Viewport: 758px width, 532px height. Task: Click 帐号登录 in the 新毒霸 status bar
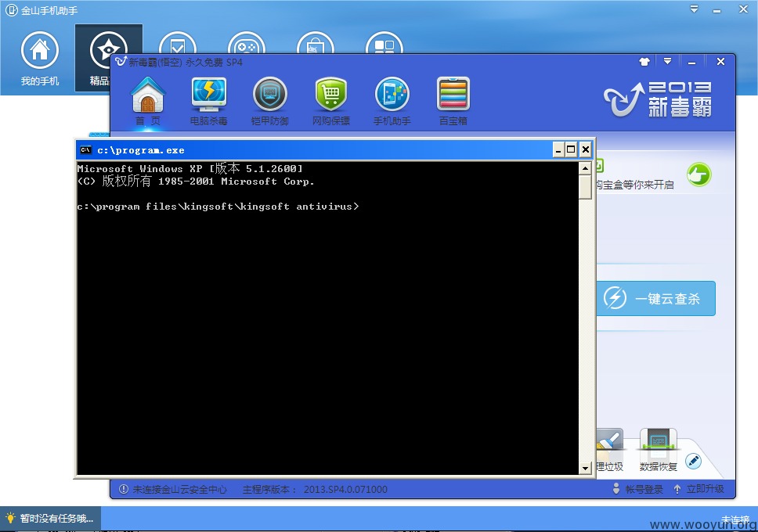pos(637,489)
